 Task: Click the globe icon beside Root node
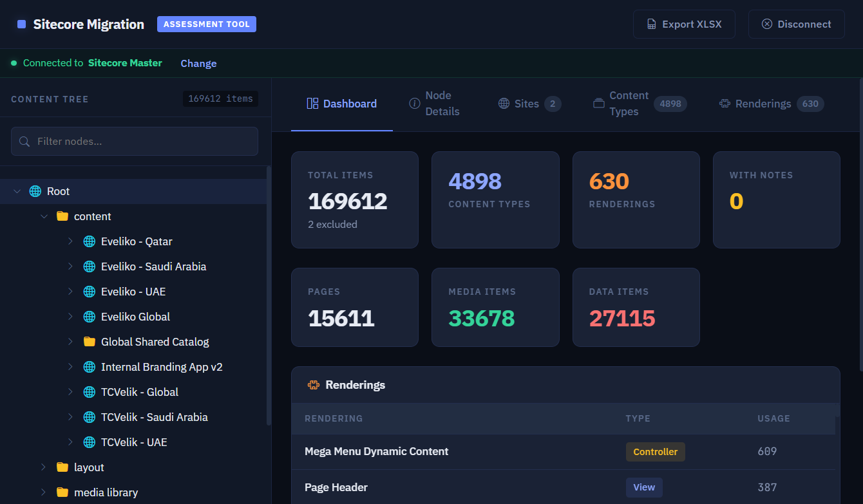pyautogui.click(x=35, y=191)
